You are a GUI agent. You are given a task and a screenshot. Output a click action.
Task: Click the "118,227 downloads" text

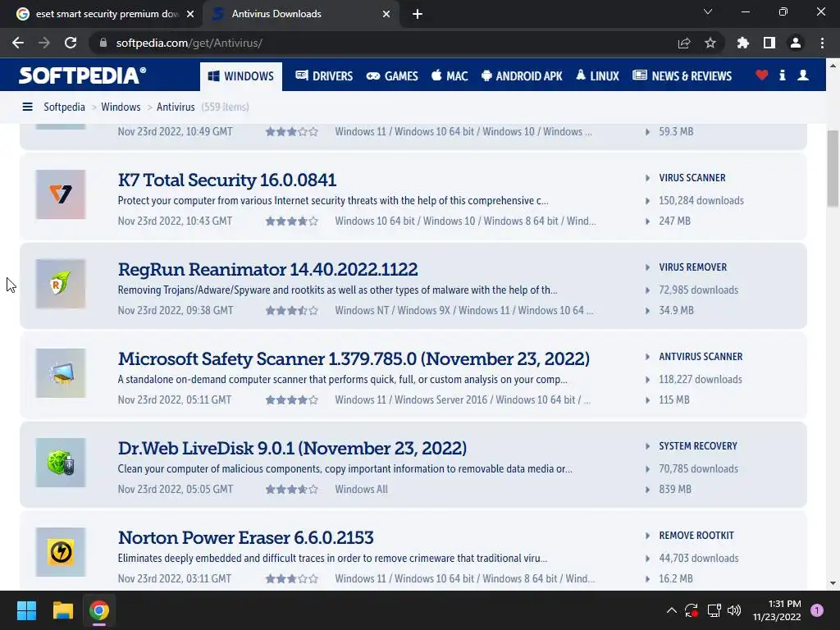coord(701,380)
